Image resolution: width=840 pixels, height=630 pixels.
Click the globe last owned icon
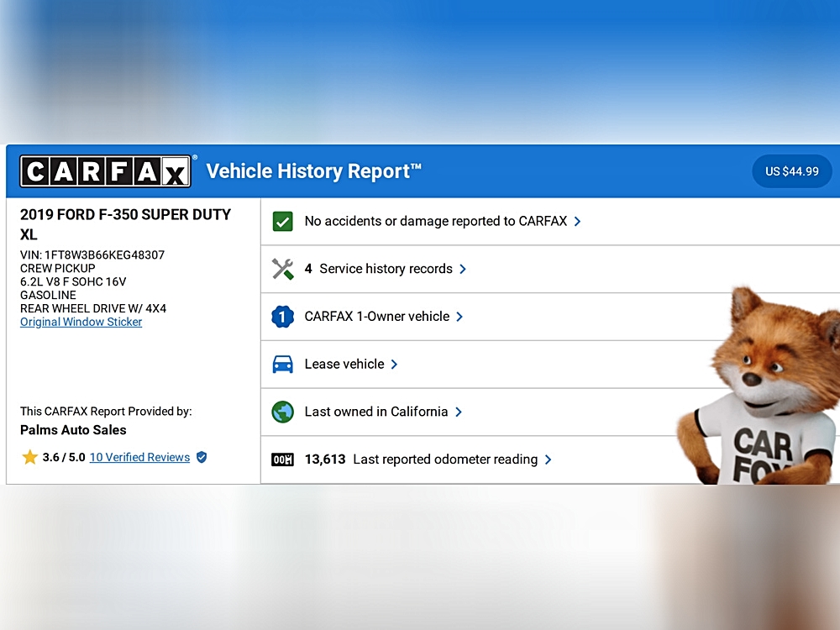click(x=282, y=412)
